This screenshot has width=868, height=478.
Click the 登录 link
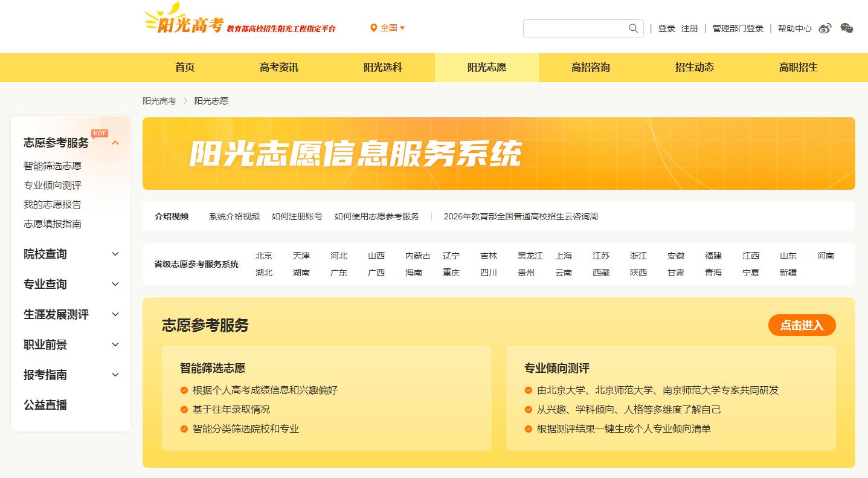point(667,28)
